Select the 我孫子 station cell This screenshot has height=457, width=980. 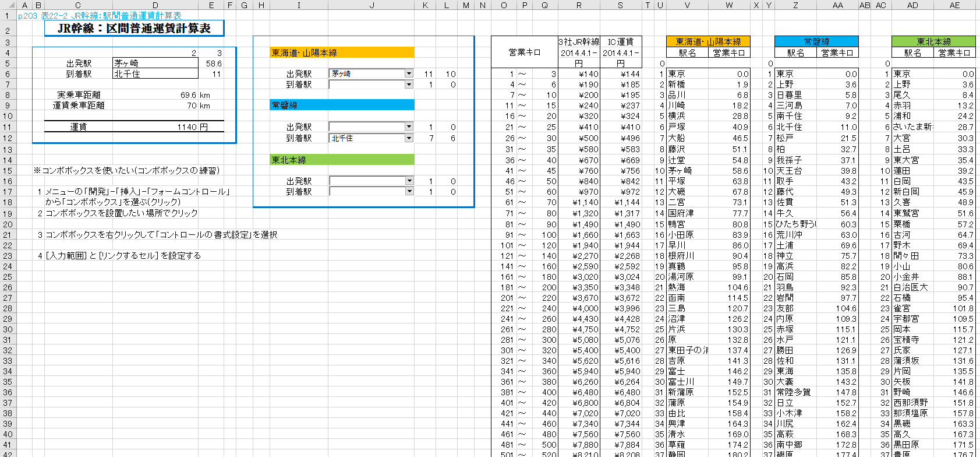coord(795,160)
